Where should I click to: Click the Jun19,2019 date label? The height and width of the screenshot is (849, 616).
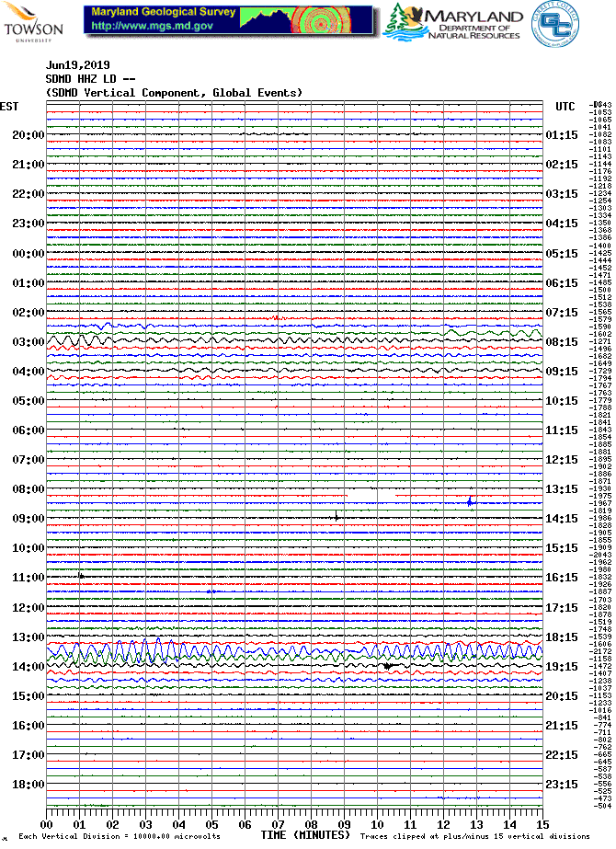point(77,65)
